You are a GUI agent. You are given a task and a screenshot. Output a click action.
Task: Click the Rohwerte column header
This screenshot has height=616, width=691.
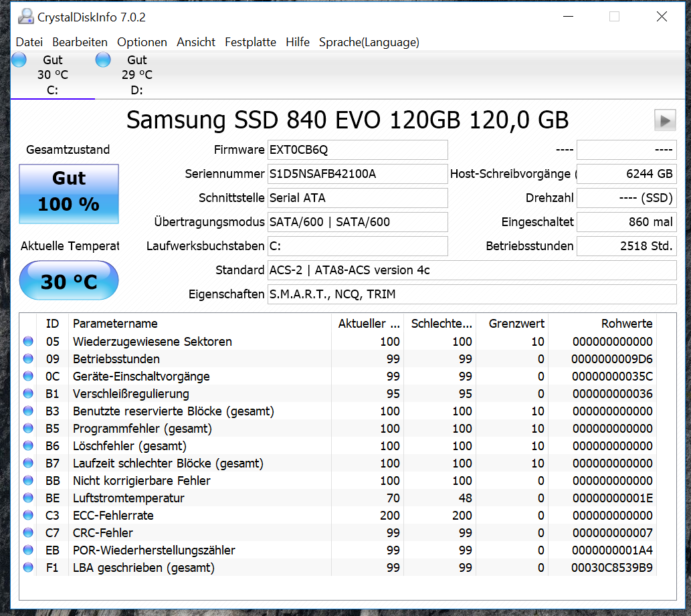602,324
